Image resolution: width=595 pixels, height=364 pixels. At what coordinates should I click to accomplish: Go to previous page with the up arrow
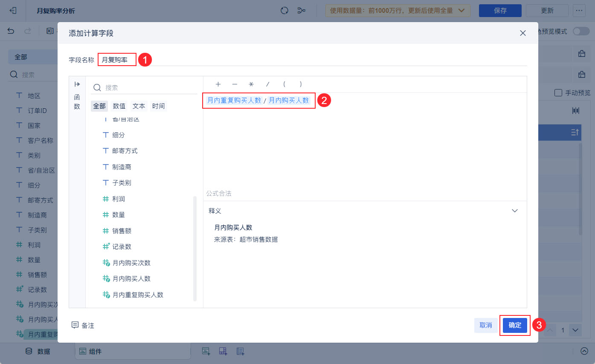(x=550, y=330)
